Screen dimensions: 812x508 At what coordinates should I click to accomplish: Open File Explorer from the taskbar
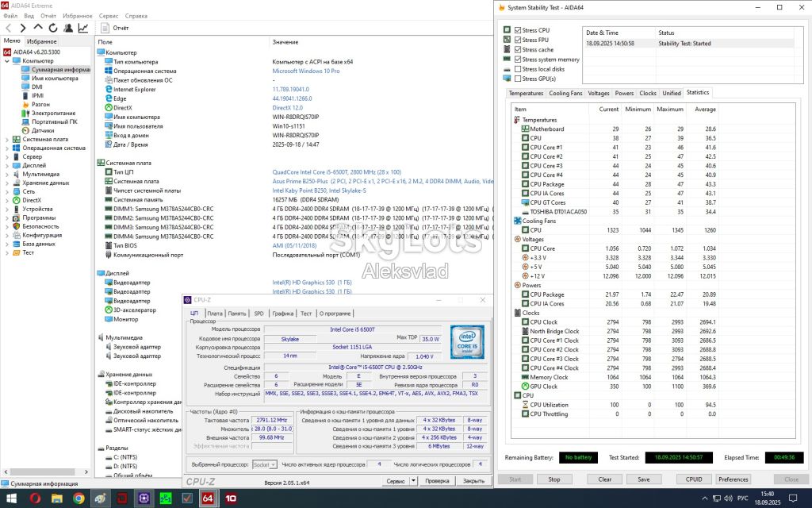(56, 498)
